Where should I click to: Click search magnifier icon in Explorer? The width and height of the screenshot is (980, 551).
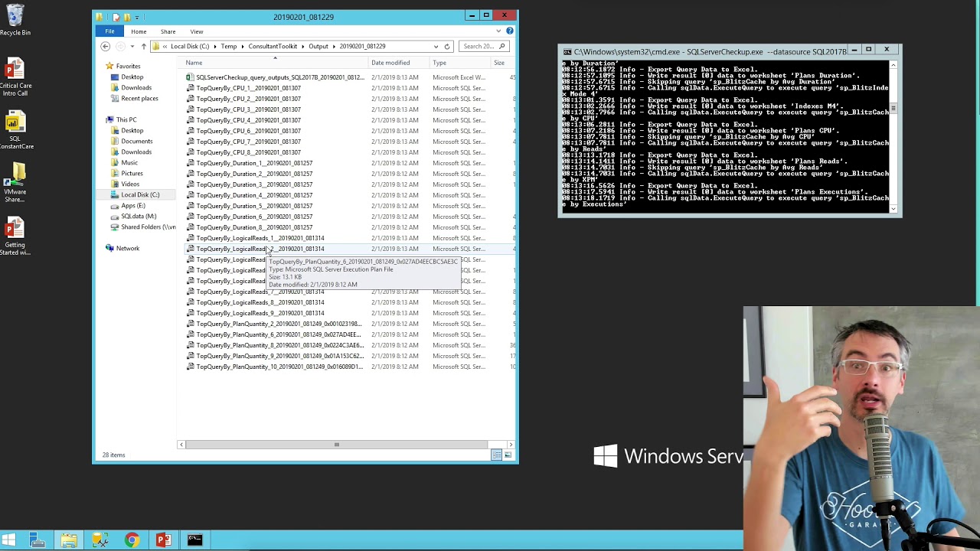click(502, 46)
